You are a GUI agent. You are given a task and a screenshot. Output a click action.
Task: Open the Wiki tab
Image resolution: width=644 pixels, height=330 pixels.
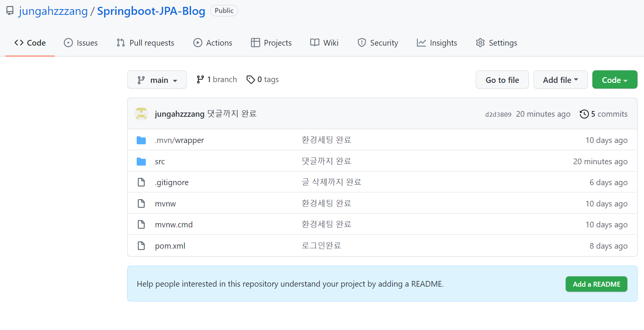click(x=324, y=43)
